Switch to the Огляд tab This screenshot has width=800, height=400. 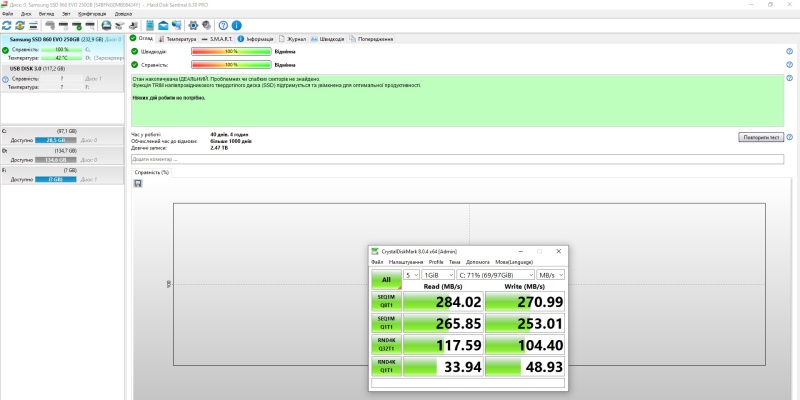[x=141, y=38]
